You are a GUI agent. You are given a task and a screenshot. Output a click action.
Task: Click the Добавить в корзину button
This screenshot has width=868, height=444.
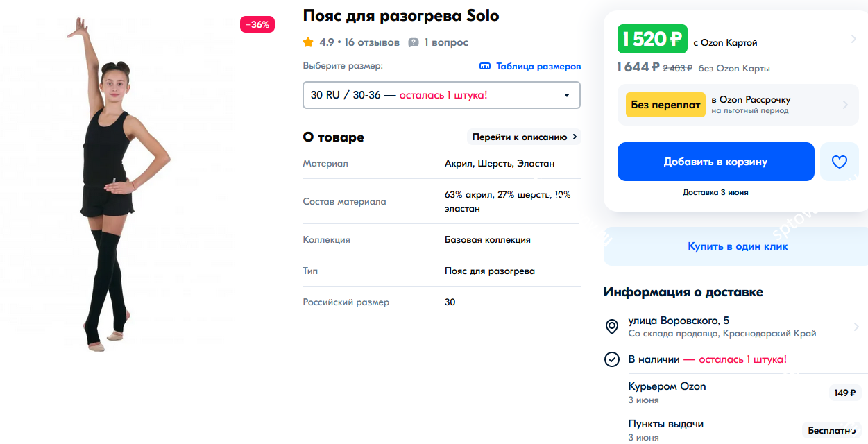tap(715, 162)
